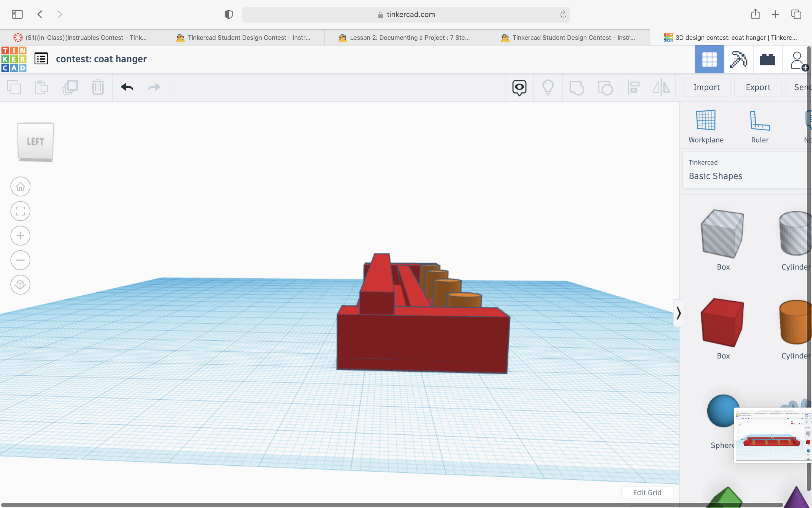Screen dimensions: 812x508
Task: Click the LEFT view cube
Action: (x=35, y=141)
